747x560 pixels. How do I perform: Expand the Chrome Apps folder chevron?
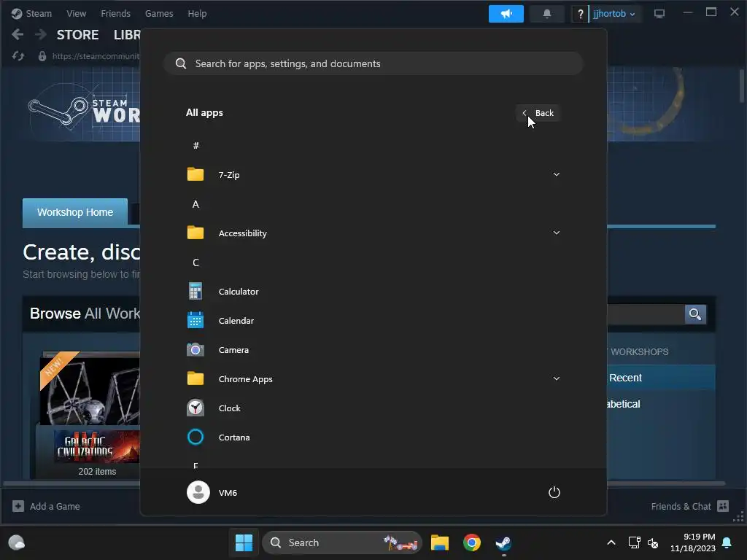556,378
